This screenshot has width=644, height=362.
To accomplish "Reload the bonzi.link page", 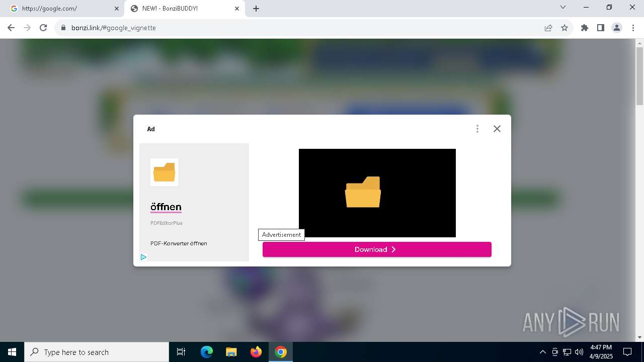I will click(x=43, y=28).
